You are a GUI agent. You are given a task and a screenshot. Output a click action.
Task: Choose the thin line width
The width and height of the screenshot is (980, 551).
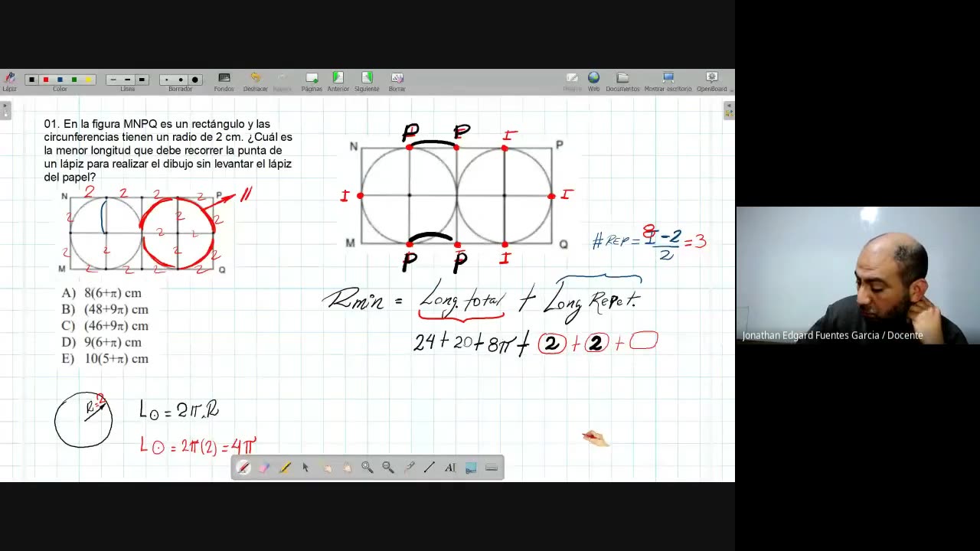[x=113, y=80]
